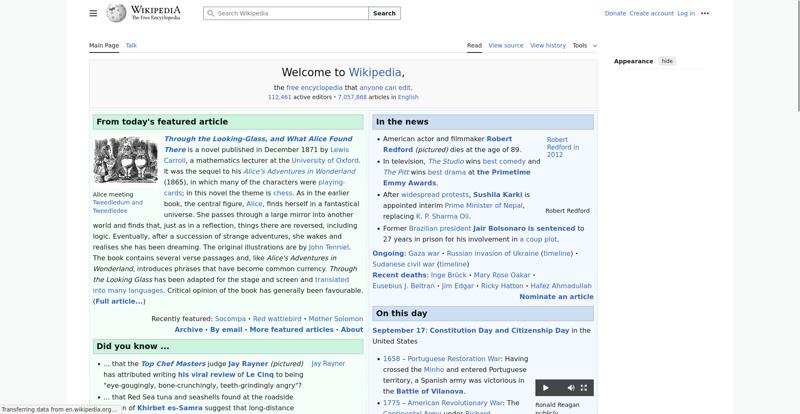The height and width of the screenshot is (414, 800).
Task: Open the three-dots personal tools menu
Action: point(705,13)
